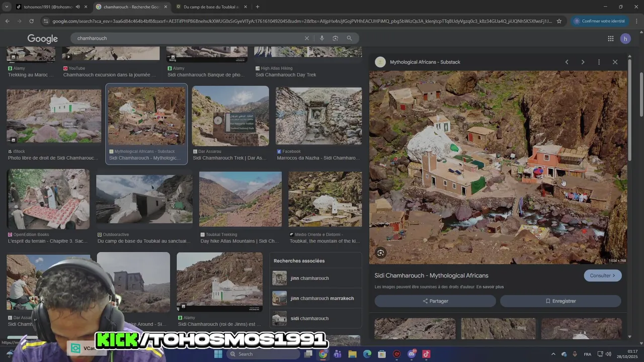Close 'Du camp de base du Toubkal' tab
The height and width of the screenshot is (362, 644).
(x=245, y=7)
